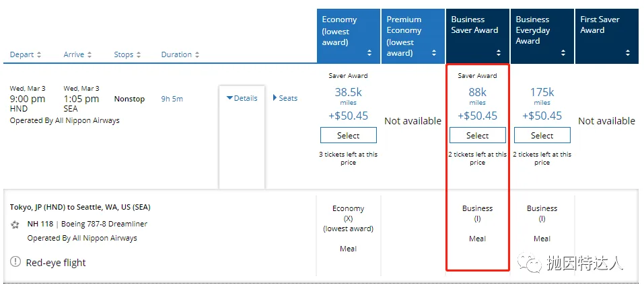
Task: Click the SEA arrival airport code
Action: (x=71, y=109)
